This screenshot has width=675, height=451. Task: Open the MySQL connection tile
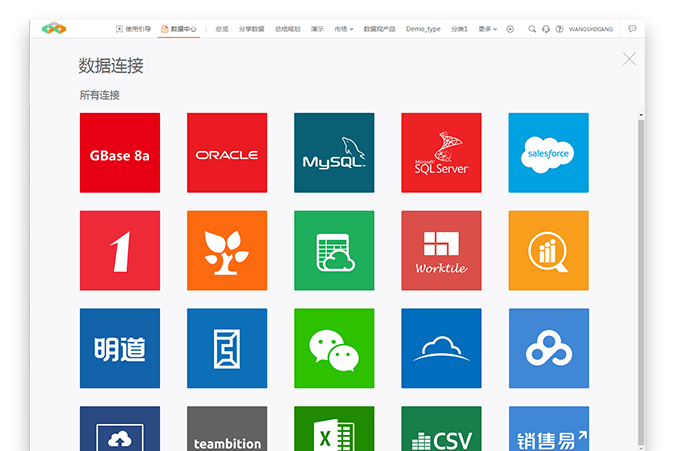click(x=334, y=153)
